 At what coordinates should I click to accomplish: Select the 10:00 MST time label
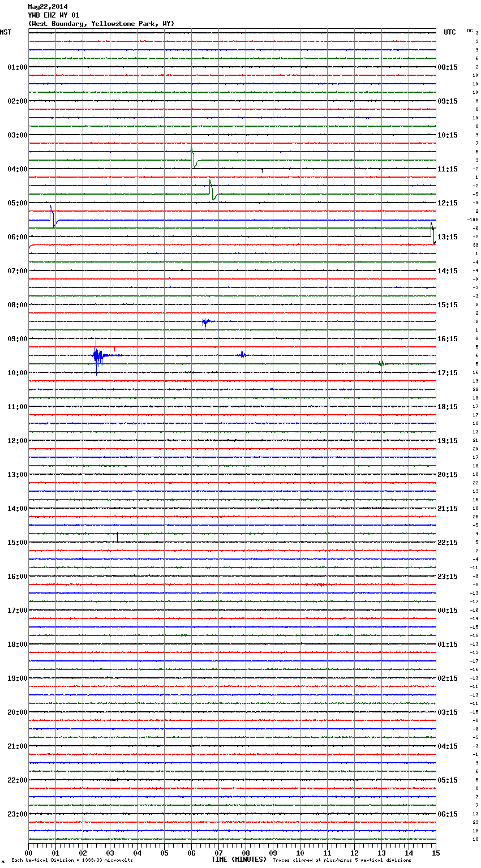pos(18,373)
